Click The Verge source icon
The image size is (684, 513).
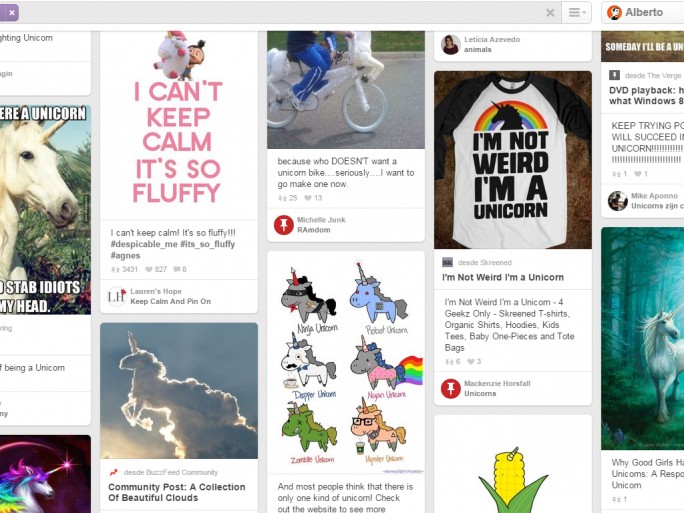[615, 75]
